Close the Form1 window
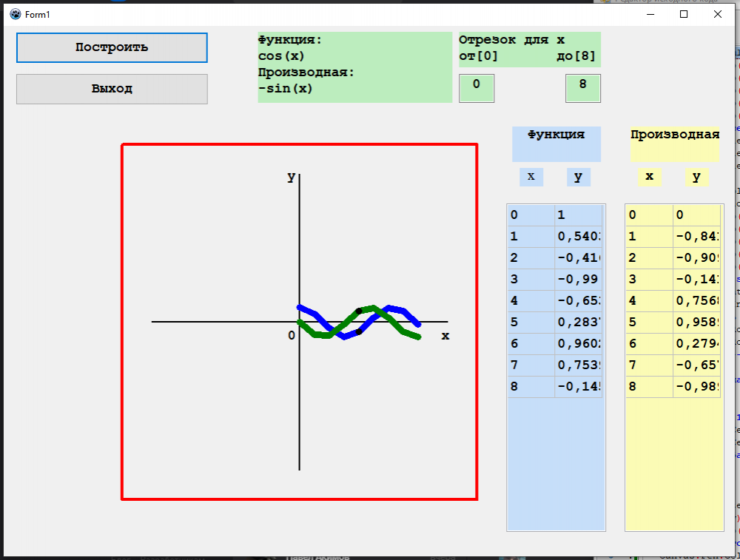The height and width of the screenshot is (560, 740). (717, 14)
